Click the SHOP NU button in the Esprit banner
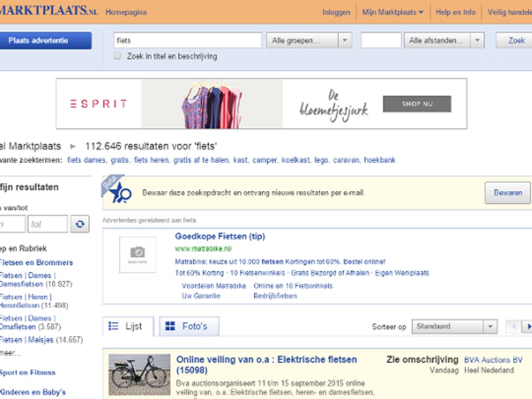The width and height of the screenshot is (532, 399). (x=417, y=104)
